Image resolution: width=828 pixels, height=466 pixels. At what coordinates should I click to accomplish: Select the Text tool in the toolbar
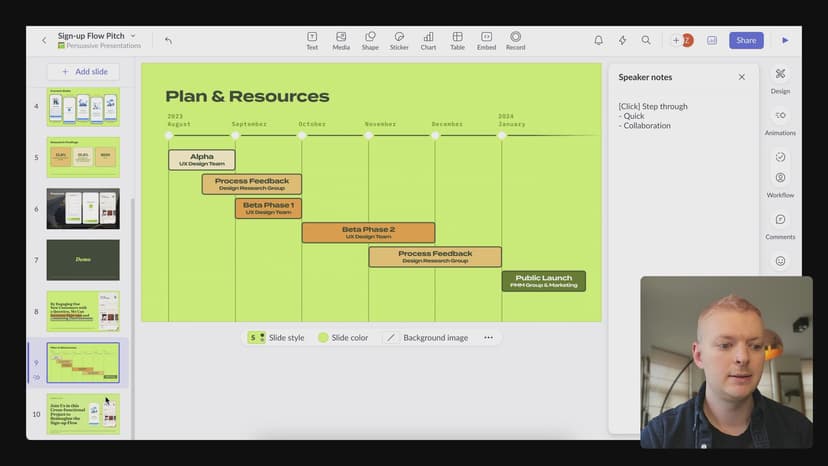click(312, 40)
